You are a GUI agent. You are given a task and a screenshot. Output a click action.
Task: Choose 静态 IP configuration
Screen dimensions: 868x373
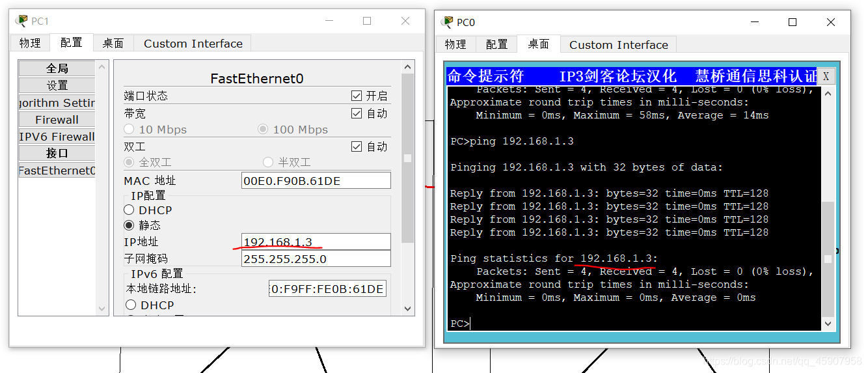[129, 225]
